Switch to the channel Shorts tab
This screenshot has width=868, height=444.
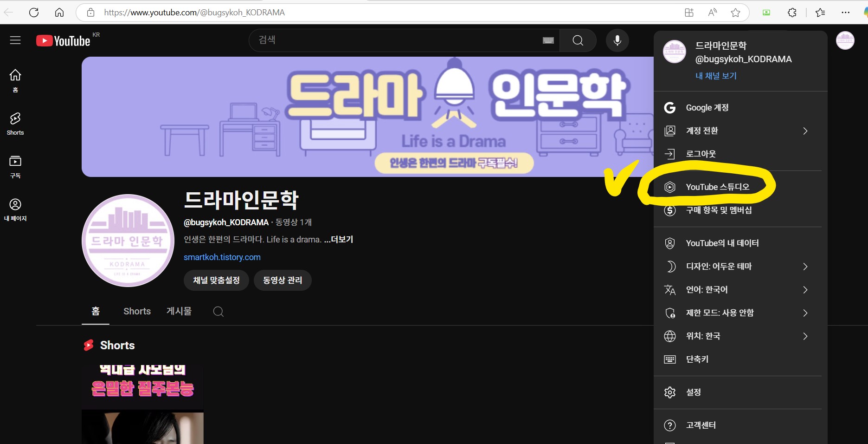137,311
